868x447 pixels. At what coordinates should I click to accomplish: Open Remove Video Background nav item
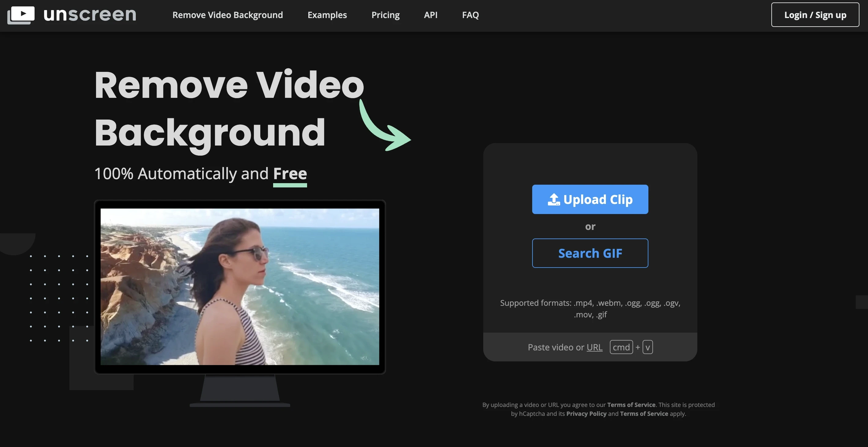click(x=228, y=15)
